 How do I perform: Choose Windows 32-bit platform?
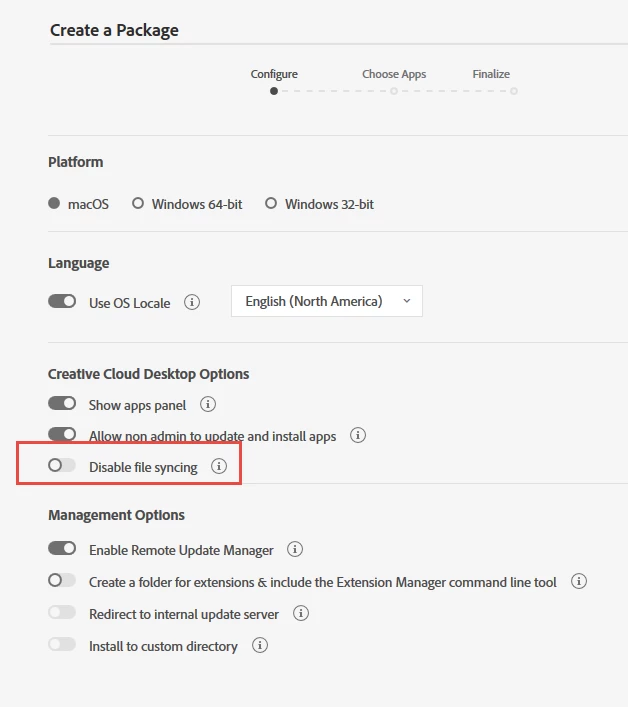pos(271,203)
